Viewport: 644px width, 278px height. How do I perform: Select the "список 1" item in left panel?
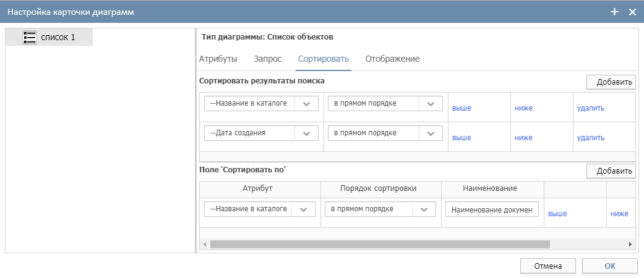click(58, 38)
